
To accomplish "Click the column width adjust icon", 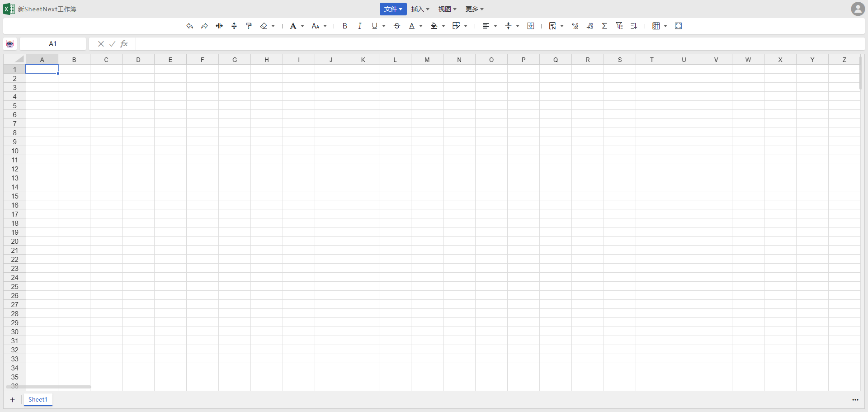I will (x=219, y=26).
